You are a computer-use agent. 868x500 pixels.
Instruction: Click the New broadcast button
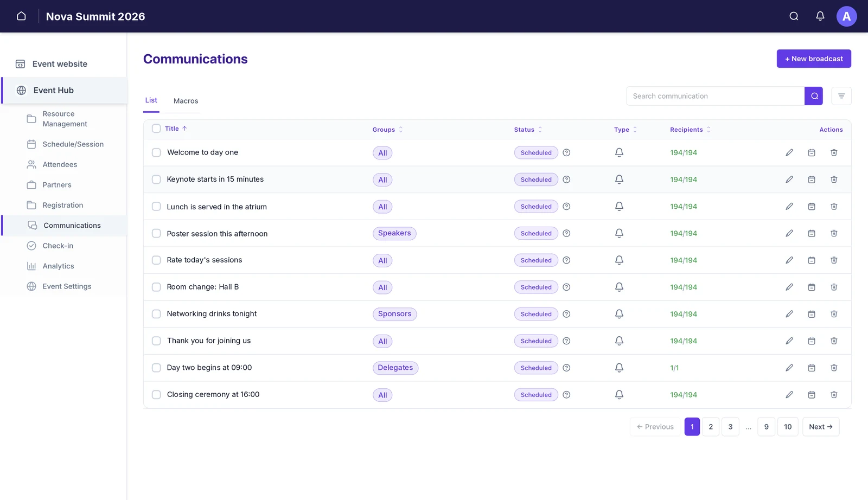tap(814, 59)
